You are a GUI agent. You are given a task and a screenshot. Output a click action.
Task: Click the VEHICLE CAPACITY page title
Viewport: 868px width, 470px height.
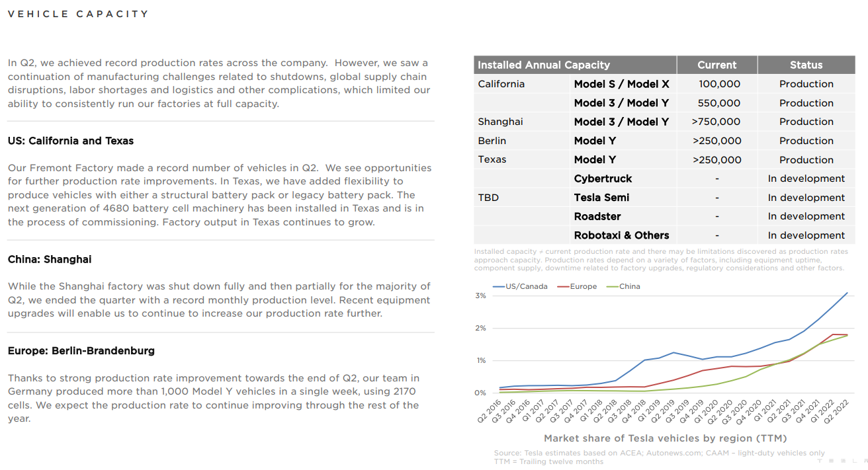(x=78, y=14)
